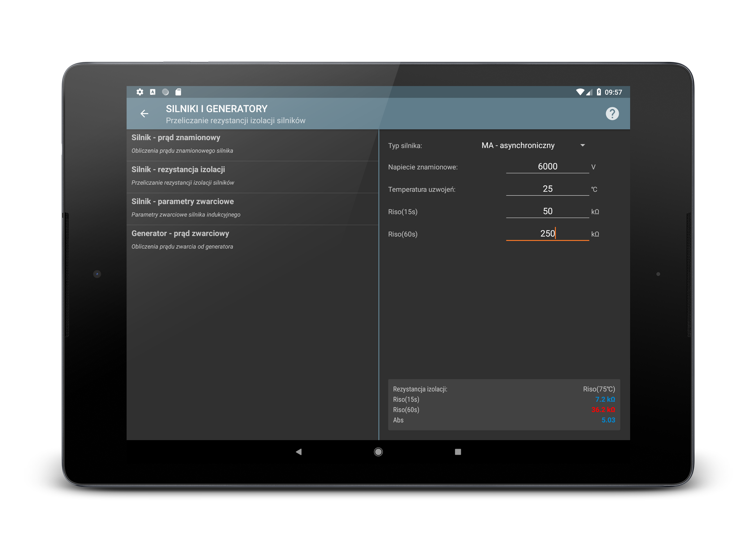
Task: Select 'MA - asynchroniczny' motor type value
Action: coord(518,145)
